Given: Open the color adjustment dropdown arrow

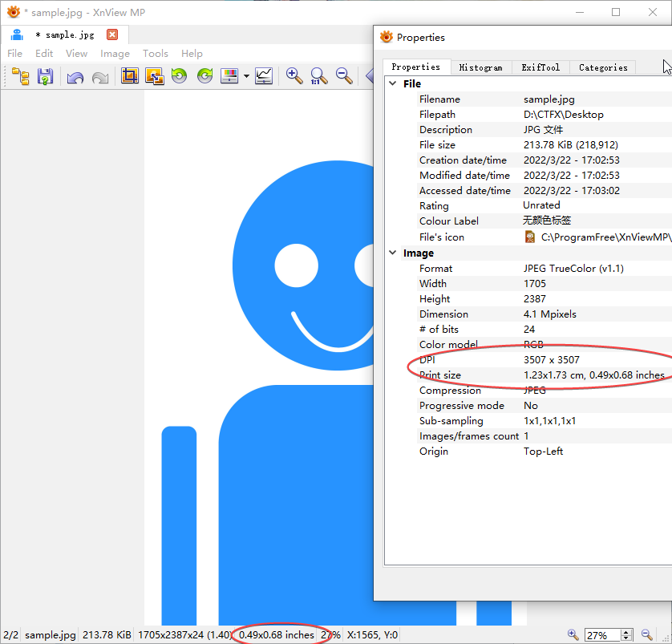Looking at the screenshot, I should [x=246, y=77].
